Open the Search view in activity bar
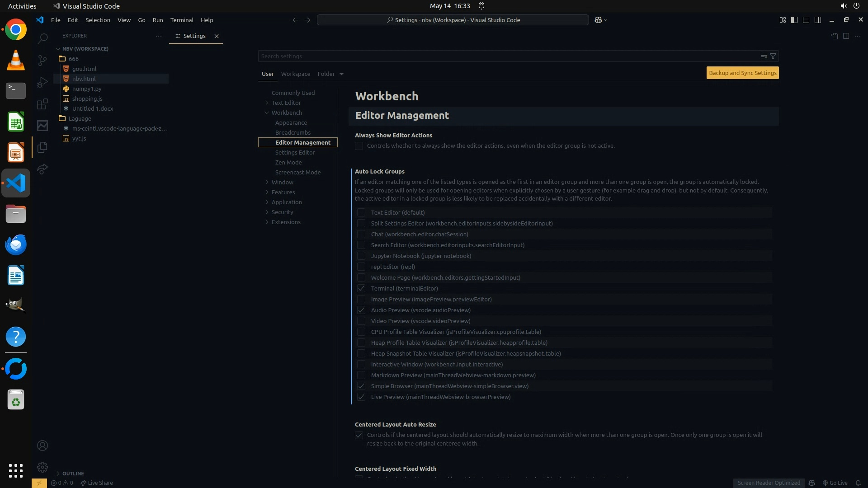This screenshot has height=488, width=868. (42, 39)
